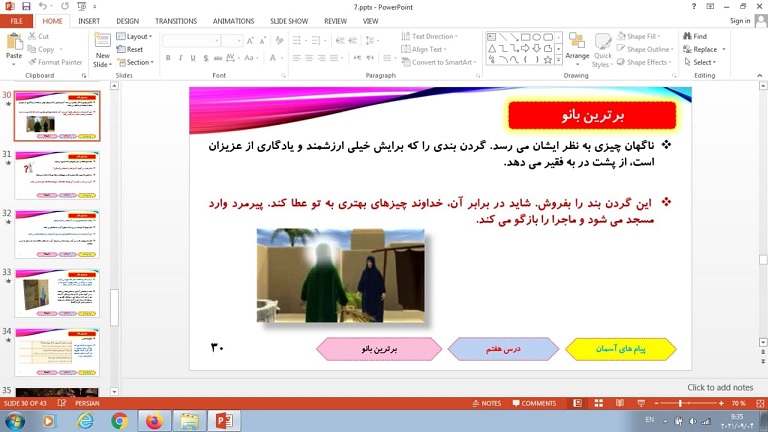Open Firefox from the taskbar
Image resolution: width=768 pixels, height=432 pixels.
153,421
